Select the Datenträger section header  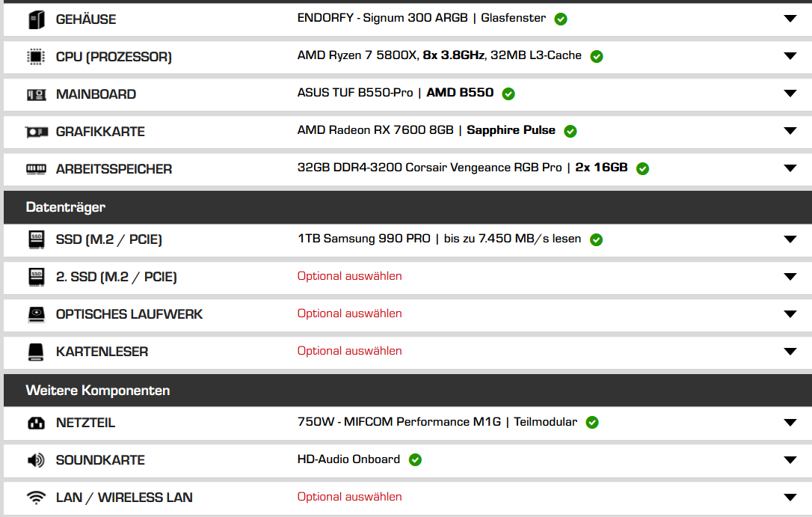[407, 207]
